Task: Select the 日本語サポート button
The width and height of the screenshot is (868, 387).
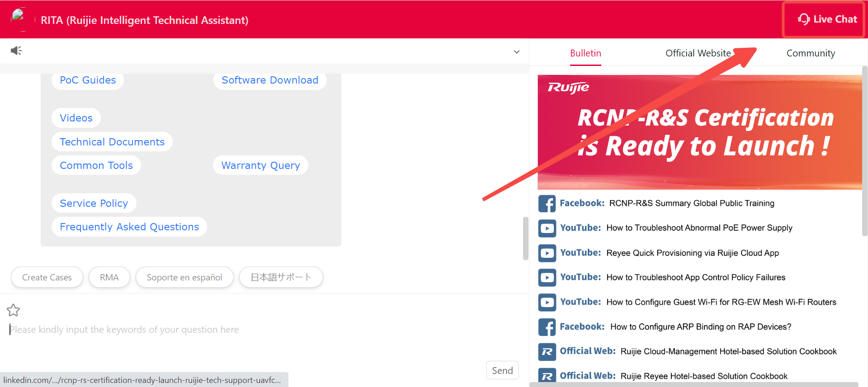Action: [281, 277]
